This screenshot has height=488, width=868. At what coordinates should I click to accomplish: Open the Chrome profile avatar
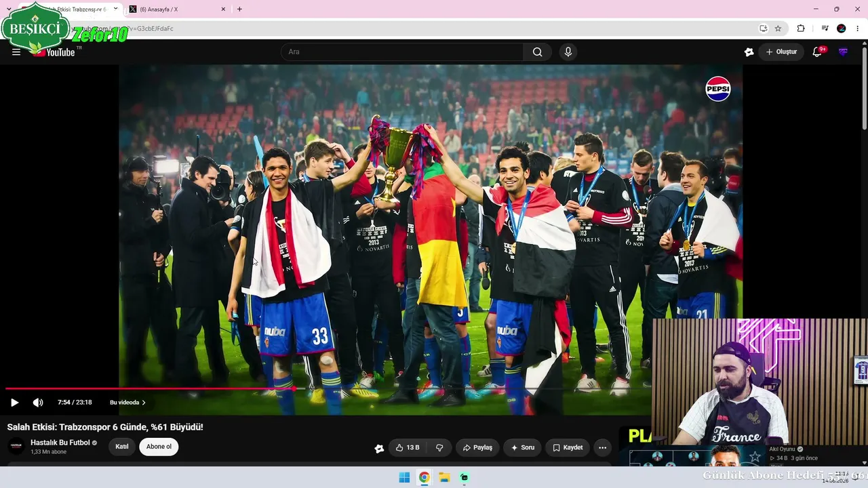point(842,28)
